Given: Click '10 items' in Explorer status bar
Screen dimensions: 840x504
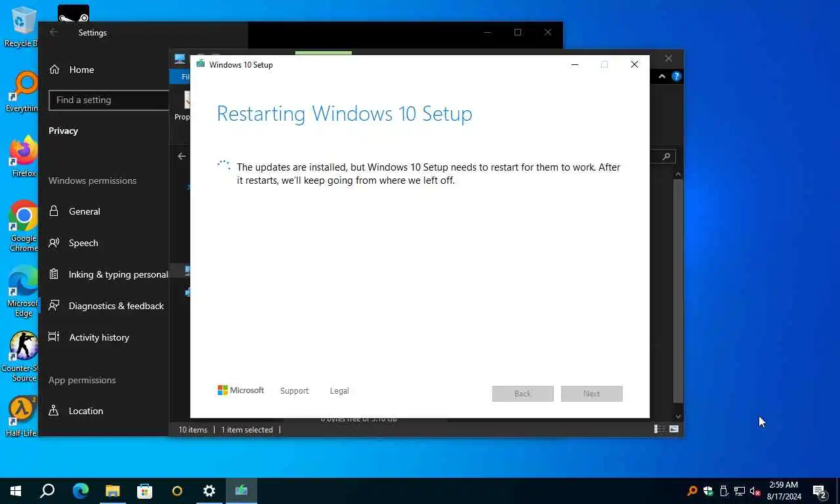Looking at the screenshot, I should click(193, 430).
